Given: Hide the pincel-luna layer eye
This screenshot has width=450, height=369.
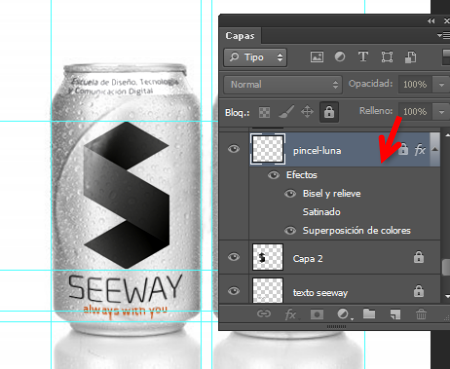Looking at the screenshot, I should click(x=234, y=149).
